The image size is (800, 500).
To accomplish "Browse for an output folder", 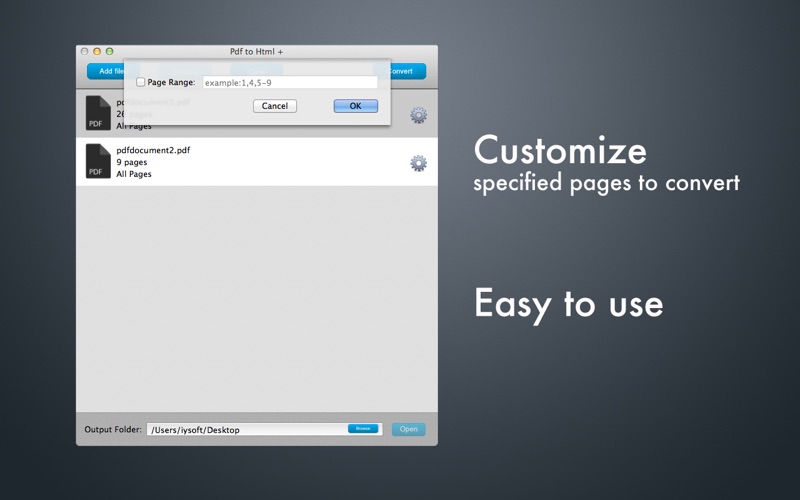I will 363,429.
